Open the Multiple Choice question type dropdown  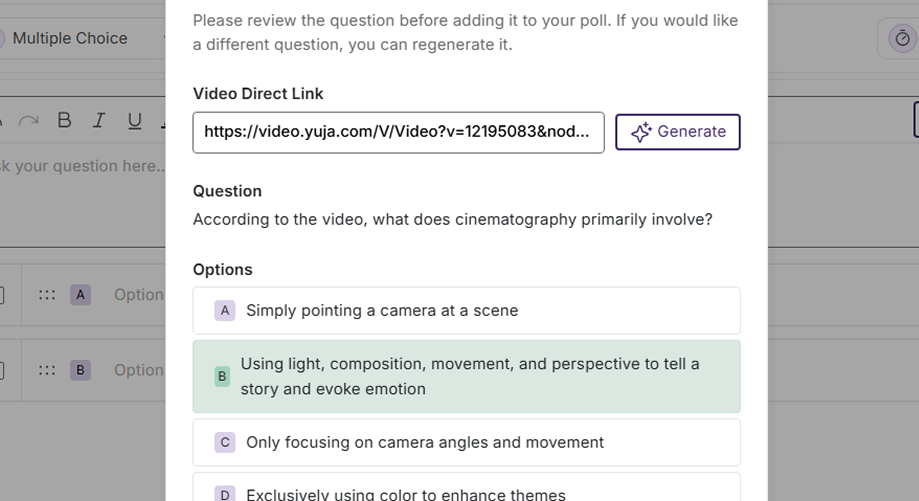[x=80, y=38]
